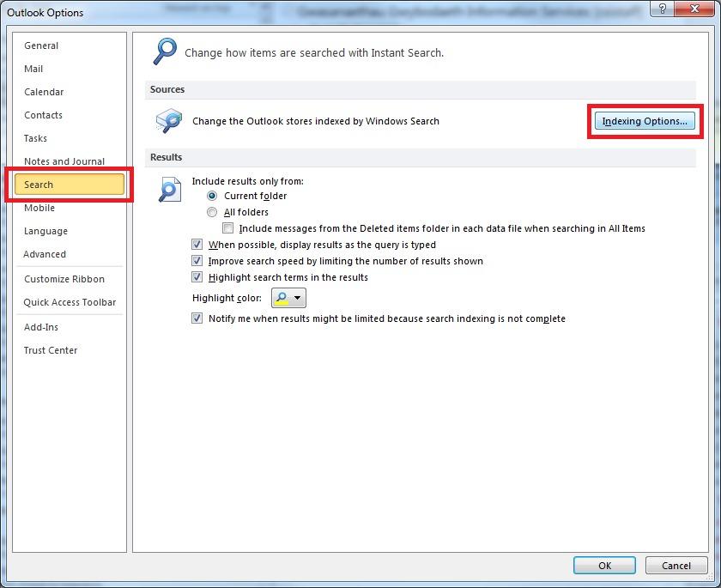
Task: Confirm changes with OK
Action: [604, 566]
